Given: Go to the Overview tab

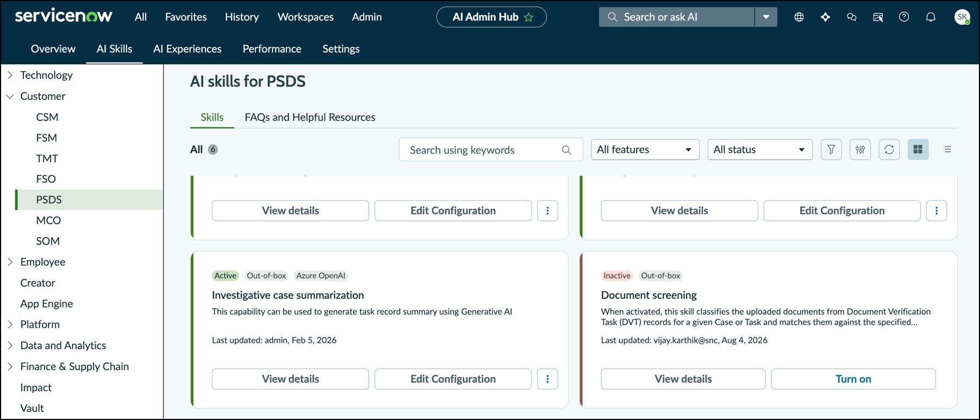Looking at the screenshot, I should pyautogui.click(x=53, y=49).
